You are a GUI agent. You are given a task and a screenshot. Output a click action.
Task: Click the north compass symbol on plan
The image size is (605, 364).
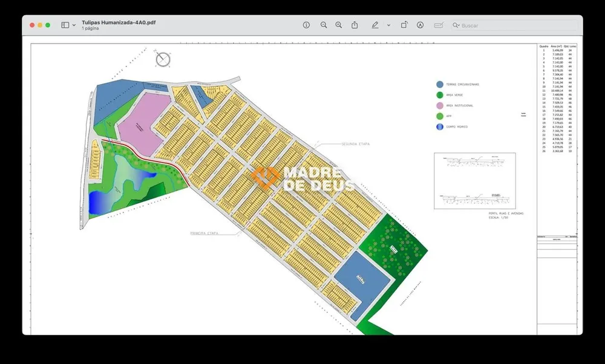pos(163,59)
